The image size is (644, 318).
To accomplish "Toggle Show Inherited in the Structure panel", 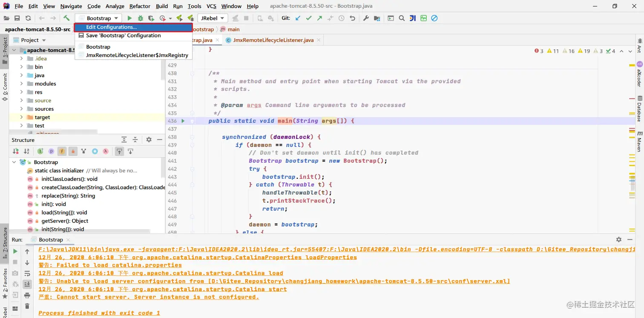I will point(83,151).
